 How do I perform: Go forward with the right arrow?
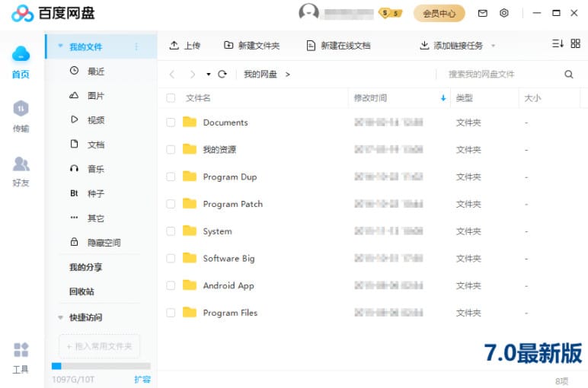193,74
